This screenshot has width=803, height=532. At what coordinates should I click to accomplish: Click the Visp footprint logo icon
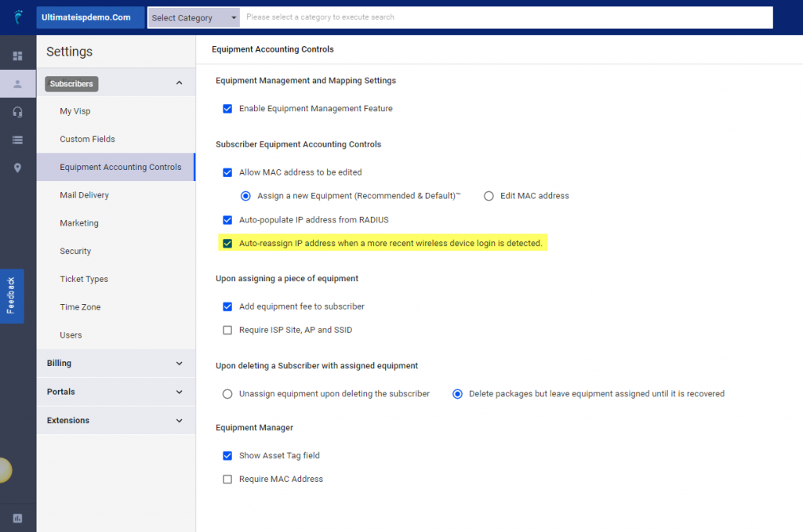16,16
